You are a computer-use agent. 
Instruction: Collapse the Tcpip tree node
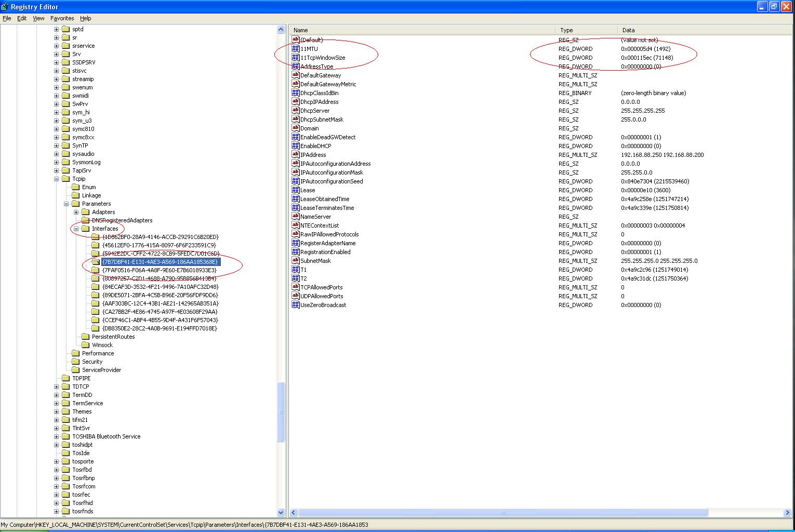pos(56,178)
